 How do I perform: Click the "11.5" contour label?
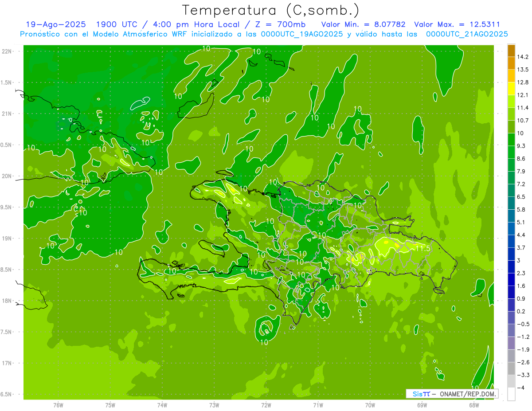(x=423, y=249)
